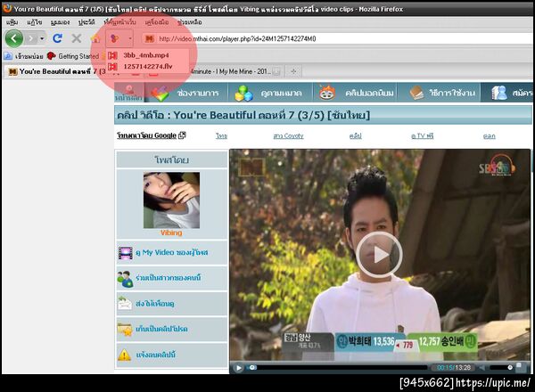Mute the video with the speaker icon
Viewport: 535px width, 392px height.
[x=481, y=367]
